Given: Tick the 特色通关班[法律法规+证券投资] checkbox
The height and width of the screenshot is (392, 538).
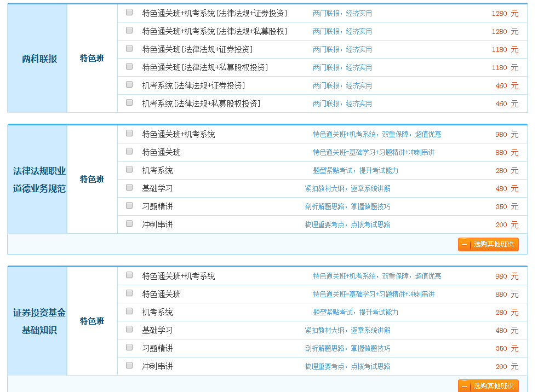Looking at the screenshot, I should coord(129,49).
